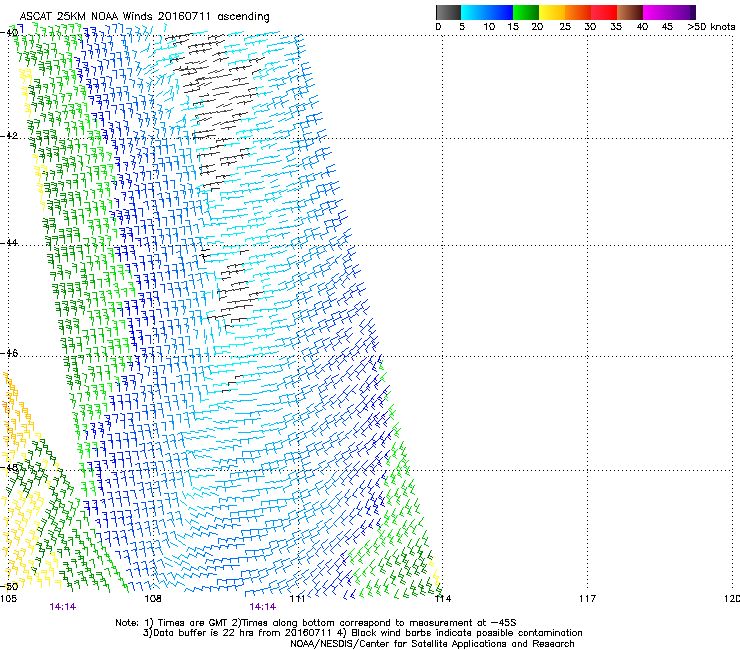Click the legend scale label '5'
This screenshot has width=740, height=650.
click(462, 26)
